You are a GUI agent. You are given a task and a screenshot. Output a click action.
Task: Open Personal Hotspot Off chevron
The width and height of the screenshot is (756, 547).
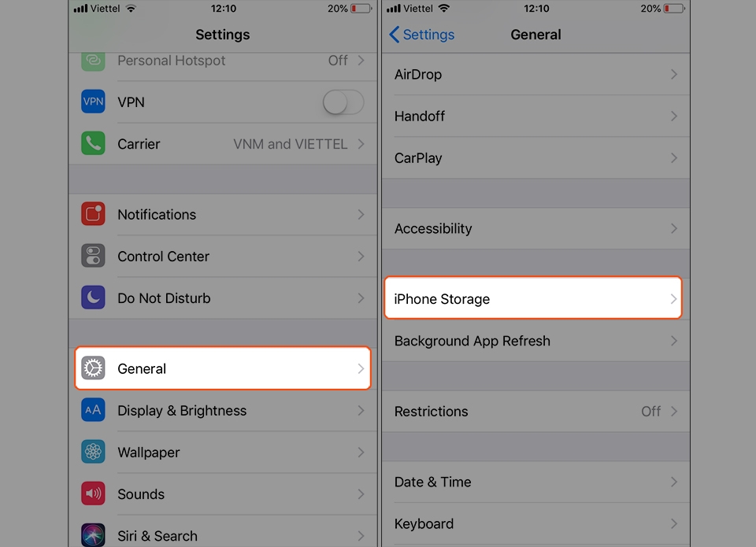click(x=361, y=61)
